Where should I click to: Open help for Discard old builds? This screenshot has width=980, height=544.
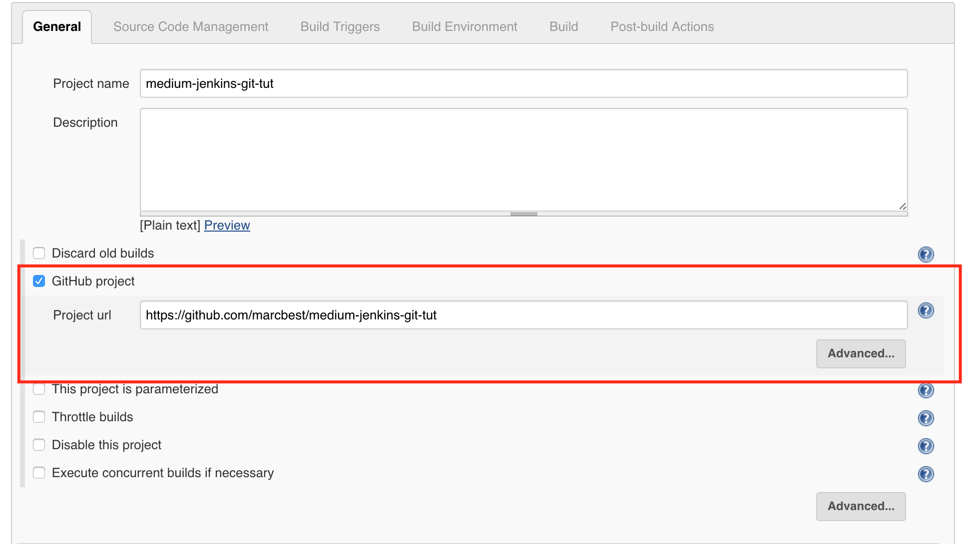(x=926, y=255)
